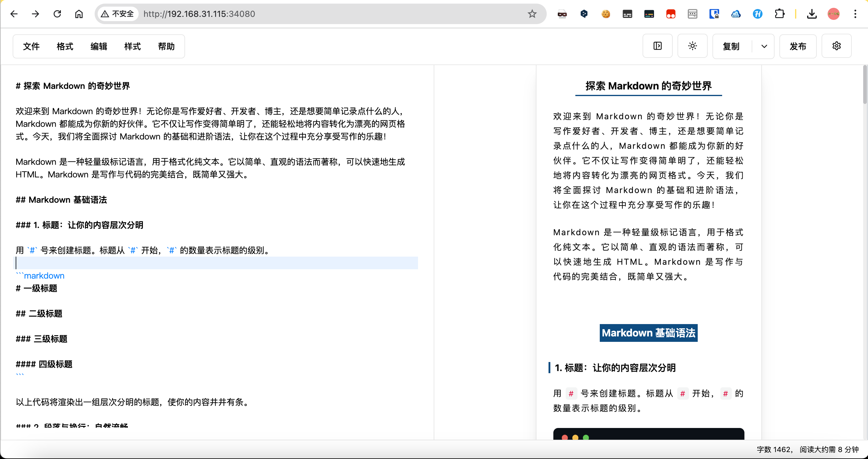The image size is (868, 459).
Task: Click the '## 二级标题' editor line
Action: (39, 314)
